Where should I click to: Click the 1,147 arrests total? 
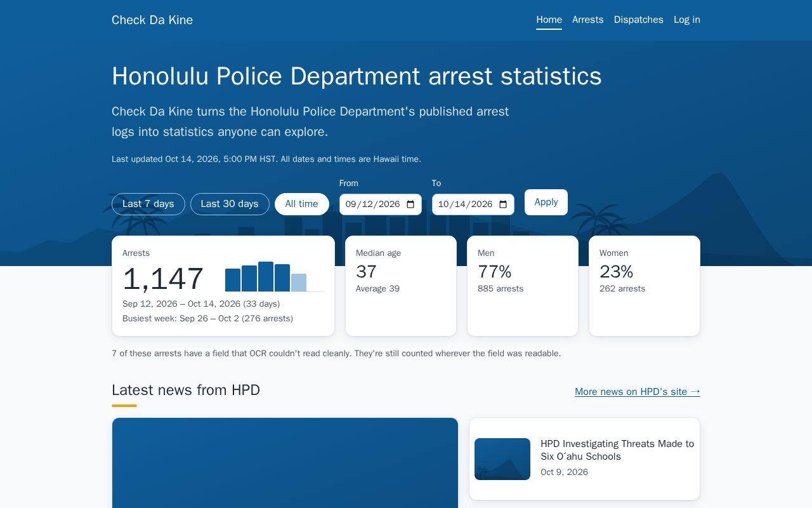(163, 279)
